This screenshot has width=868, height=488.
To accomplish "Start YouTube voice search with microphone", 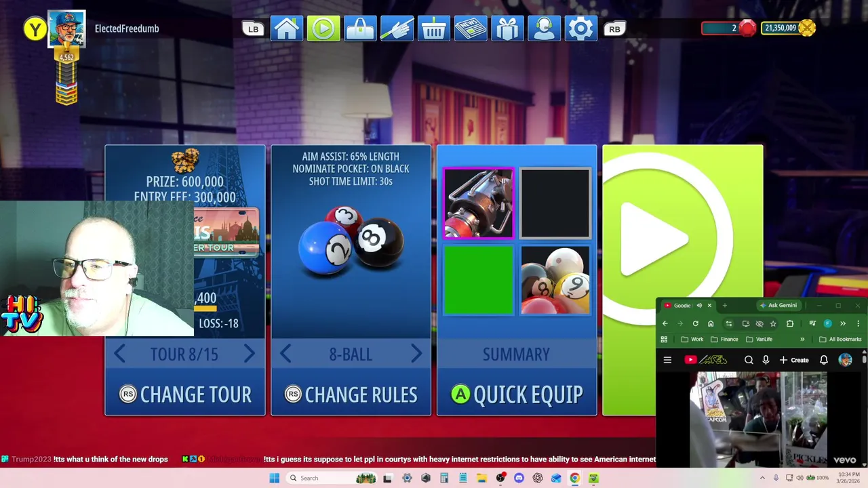I will click(766, 360).
